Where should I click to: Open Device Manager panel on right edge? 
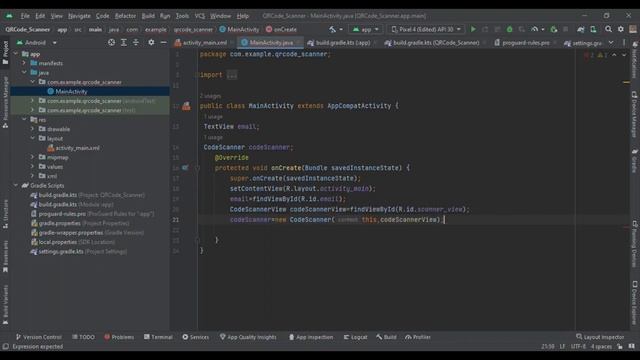634,114
